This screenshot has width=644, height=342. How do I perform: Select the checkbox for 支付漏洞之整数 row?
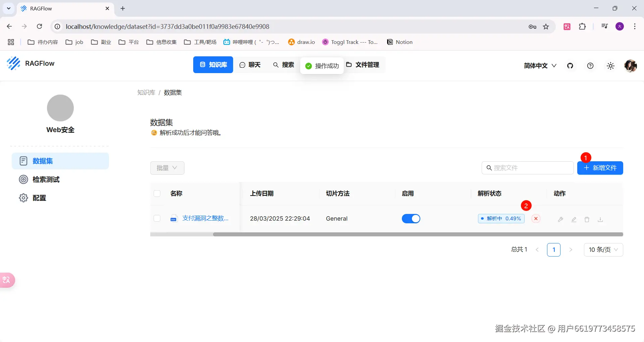157,218
